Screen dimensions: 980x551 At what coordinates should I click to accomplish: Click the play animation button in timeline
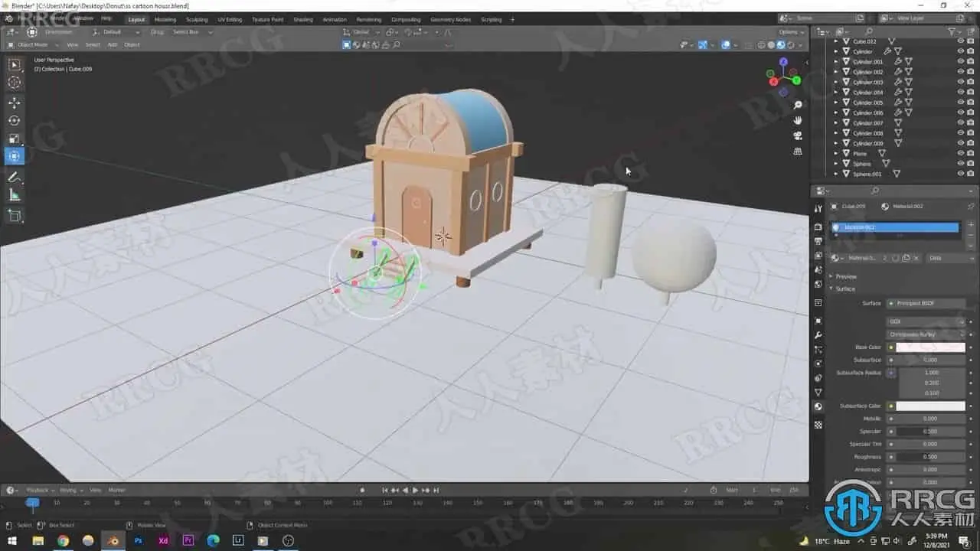click(415, 490)
